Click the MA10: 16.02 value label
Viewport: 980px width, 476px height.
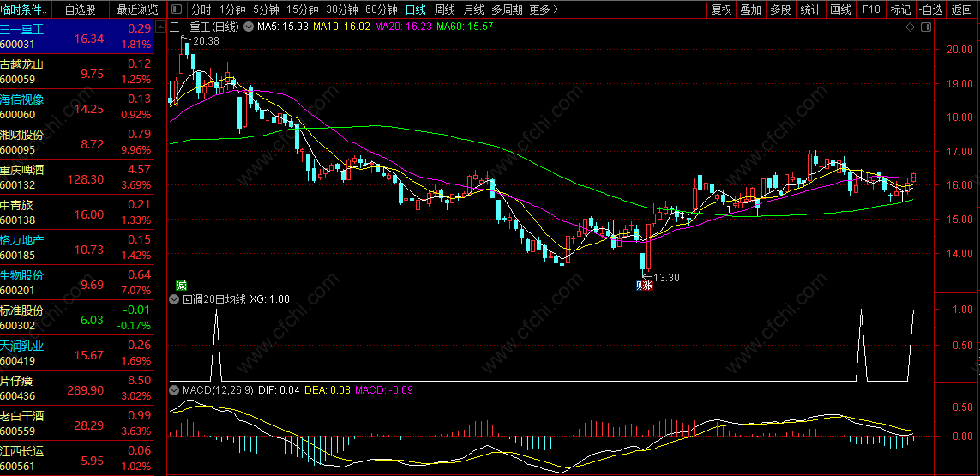[x=341, y=27]
